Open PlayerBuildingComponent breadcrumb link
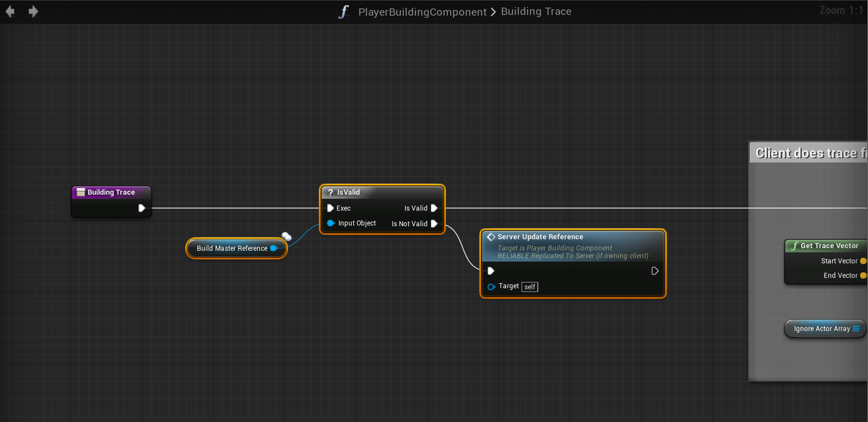This screenshot has width=868, height=422. pos(422,12)
